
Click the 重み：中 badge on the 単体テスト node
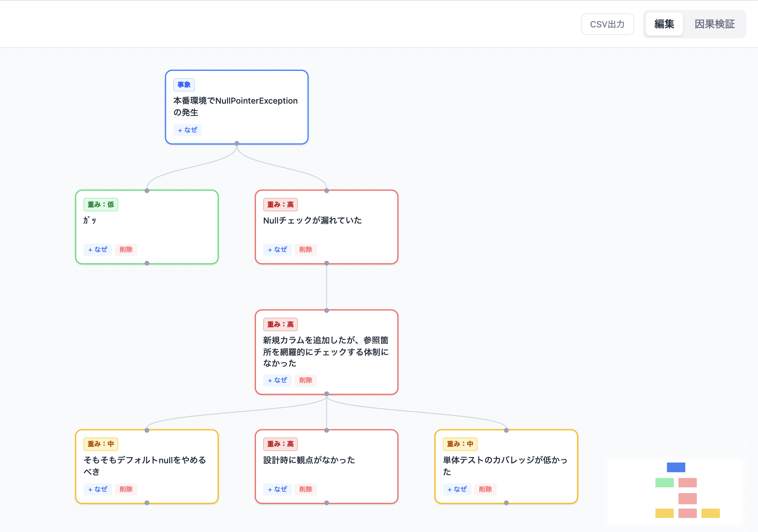pos(460,444)
